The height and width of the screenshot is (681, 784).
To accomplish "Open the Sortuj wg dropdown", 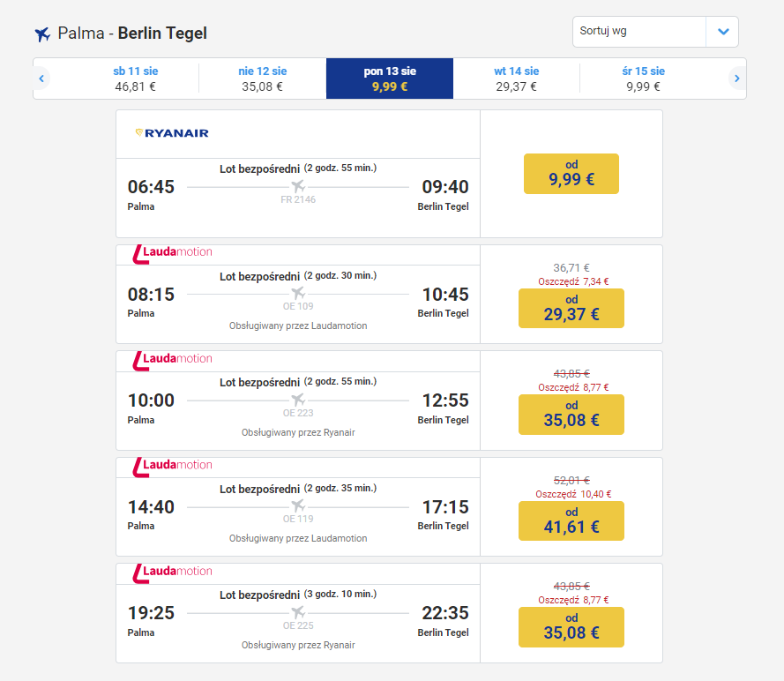I will coord(639,32).
